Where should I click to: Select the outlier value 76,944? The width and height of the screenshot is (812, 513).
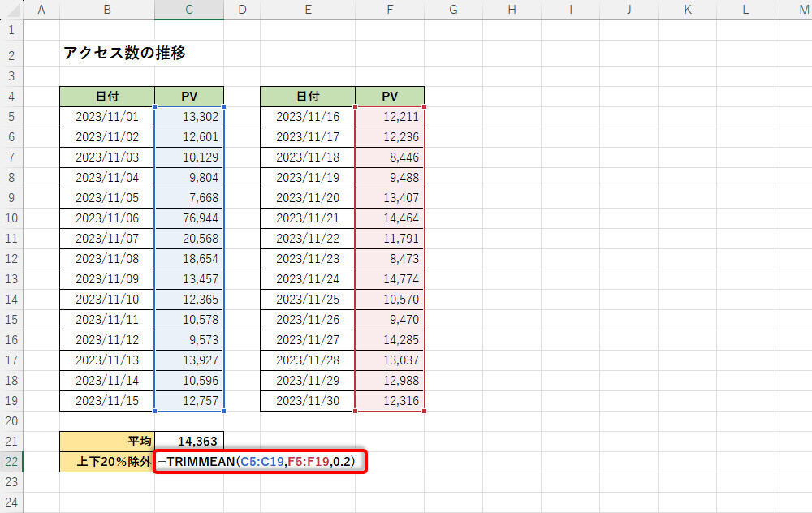coord(189,218)
